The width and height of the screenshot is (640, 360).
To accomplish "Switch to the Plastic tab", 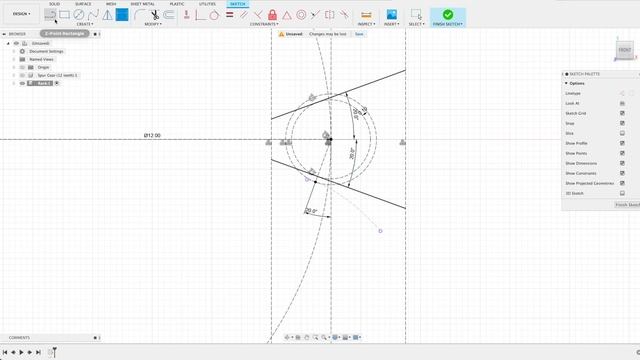I will click(x=177, y=4).
